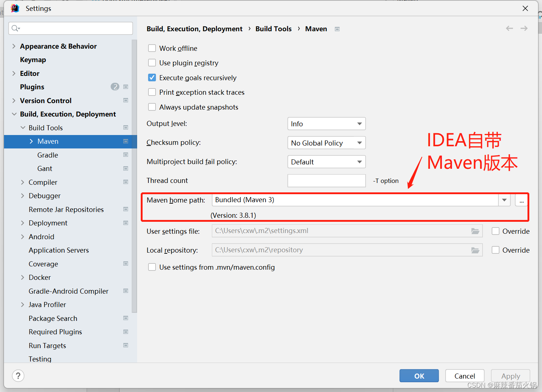Image resolution: width=542 pixels, height=392 pixels.
Task: Click project-level icon next to Maven breadcrumb
Action: (337, 29)
